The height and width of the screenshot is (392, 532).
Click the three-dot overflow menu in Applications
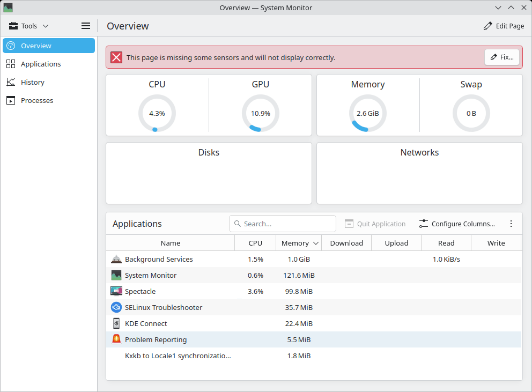point(511,224)
